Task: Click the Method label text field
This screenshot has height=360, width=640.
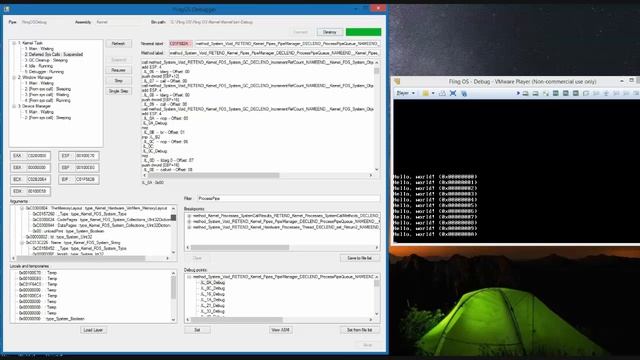Action: point(274,53)
